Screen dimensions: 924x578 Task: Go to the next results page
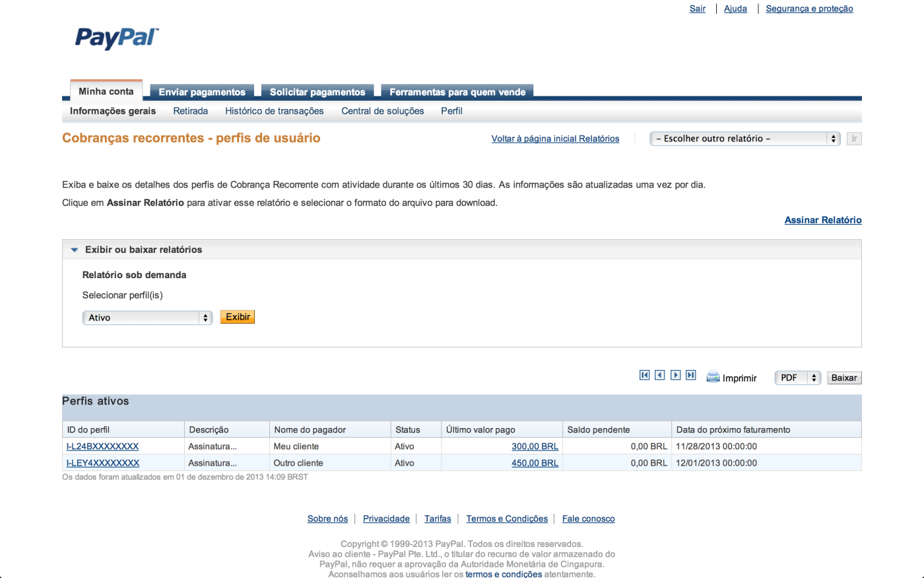(675, 375)
